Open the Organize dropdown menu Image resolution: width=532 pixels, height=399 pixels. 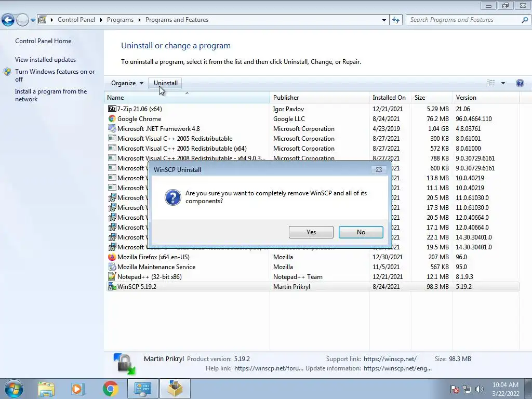click(127, 83)
